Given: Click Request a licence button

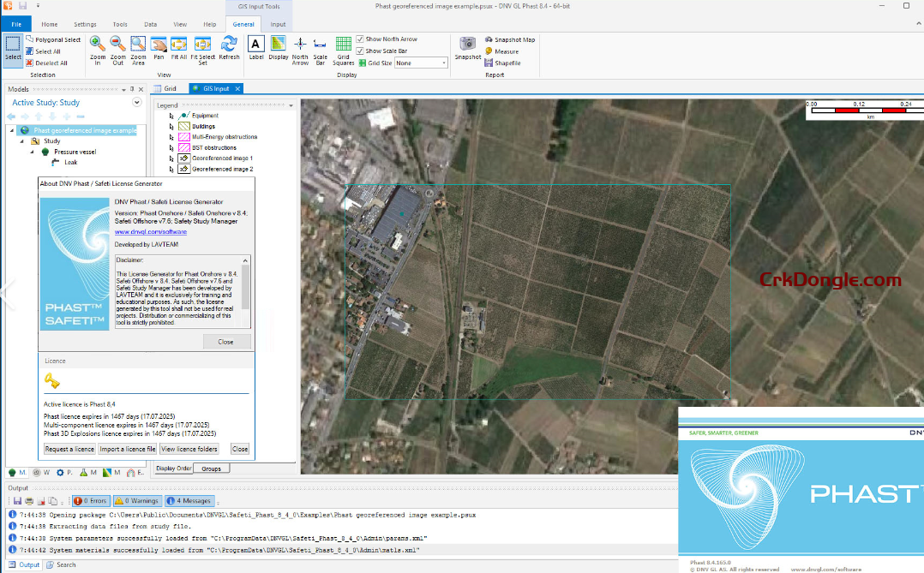Looking at the screenshot, I should [69, 449].
